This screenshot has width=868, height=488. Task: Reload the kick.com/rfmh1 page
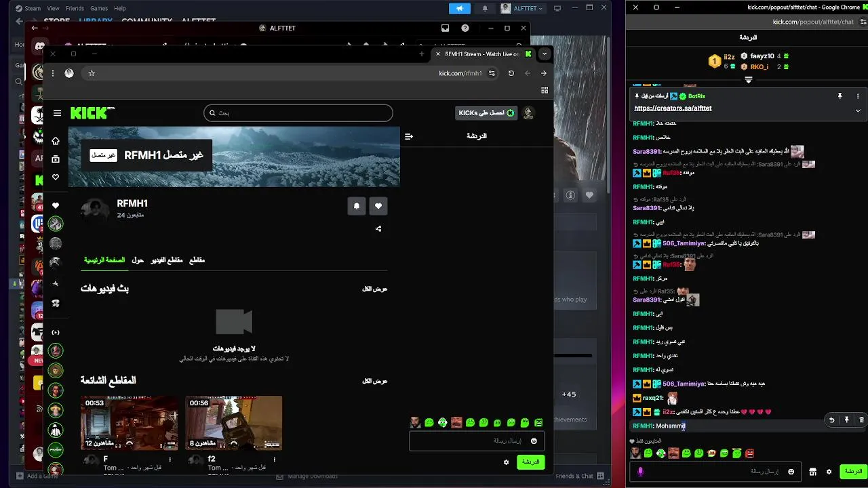(x=511, y=73)
